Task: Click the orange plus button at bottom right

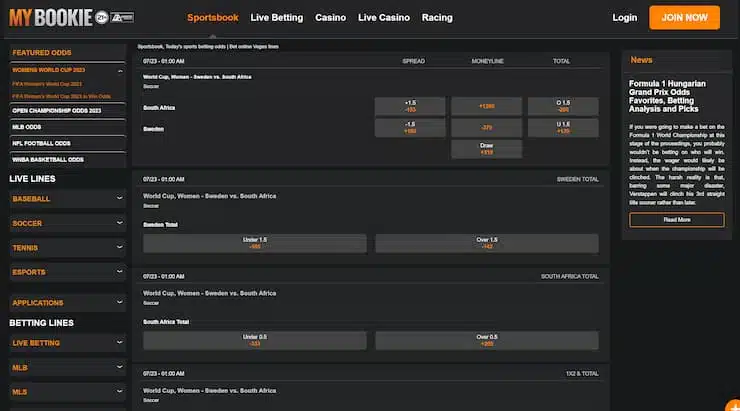Action: point(733,406)
